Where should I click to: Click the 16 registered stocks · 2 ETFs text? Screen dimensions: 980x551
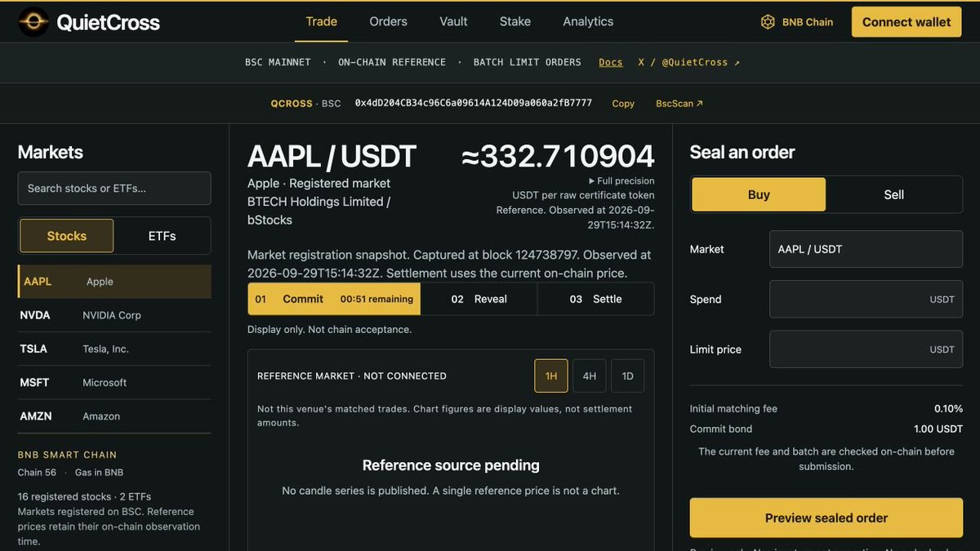[84, 496]
